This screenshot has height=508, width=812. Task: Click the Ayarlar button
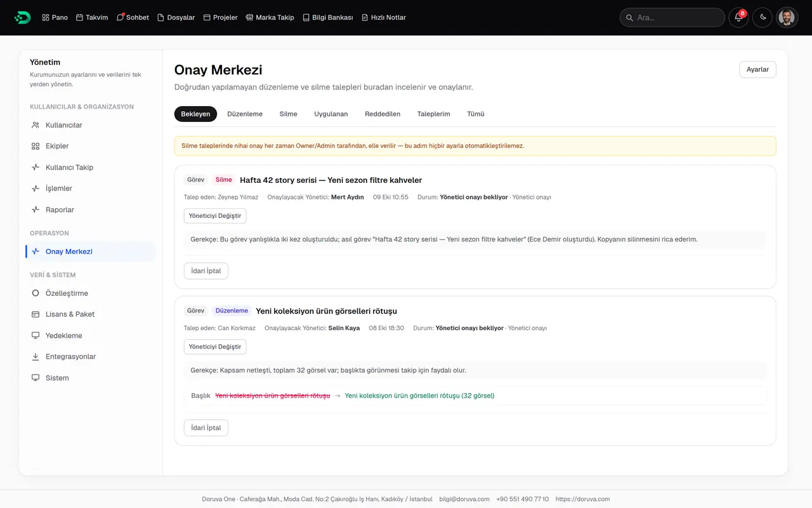pyautogui.click(x=757, y=69)
